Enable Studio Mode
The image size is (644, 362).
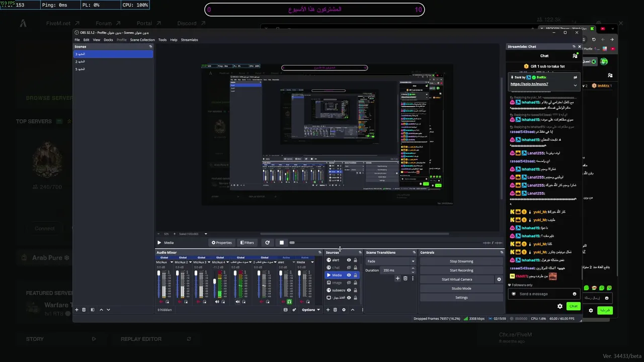coord(461,289)
